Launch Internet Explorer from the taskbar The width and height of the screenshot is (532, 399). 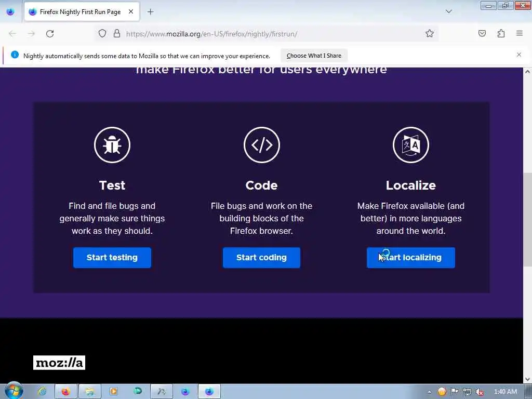click(42, 392)
